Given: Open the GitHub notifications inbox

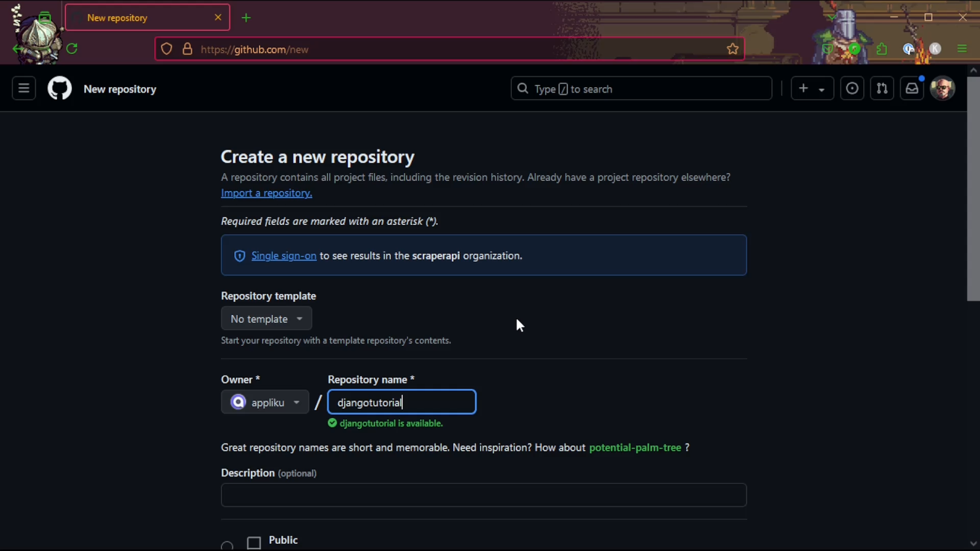Looking at the screenshot, I should click(912, 88).
